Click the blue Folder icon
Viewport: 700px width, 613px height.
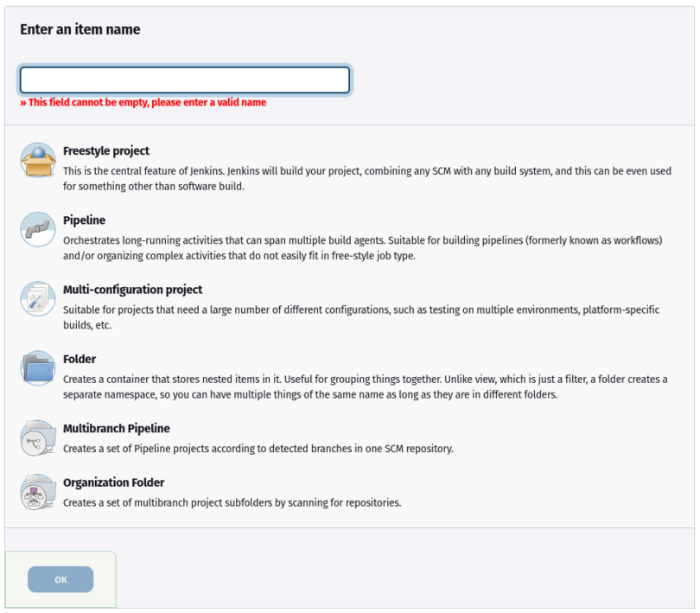tap(37, 367)
